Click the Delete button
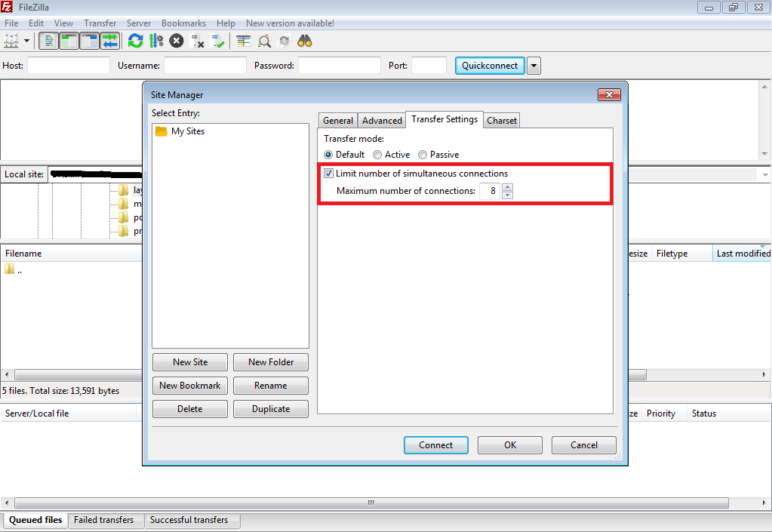772x532 pixels. pyautogui.click(x=190, y=409)
